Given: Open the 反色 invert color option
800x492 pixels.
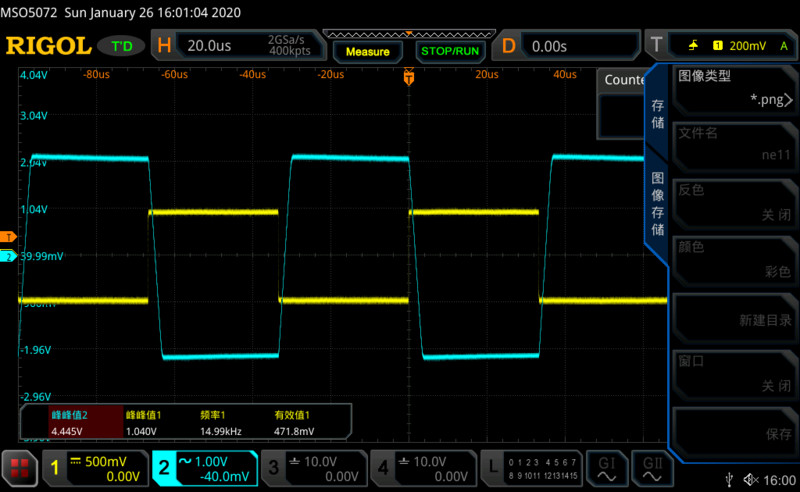Looking at the screenshot, I should (x=734, y=202).
